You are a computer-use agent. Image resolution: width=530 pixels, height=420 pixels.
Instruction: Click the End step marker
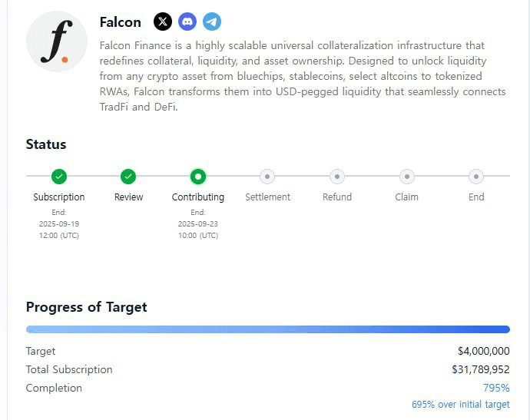coord(476,177)
